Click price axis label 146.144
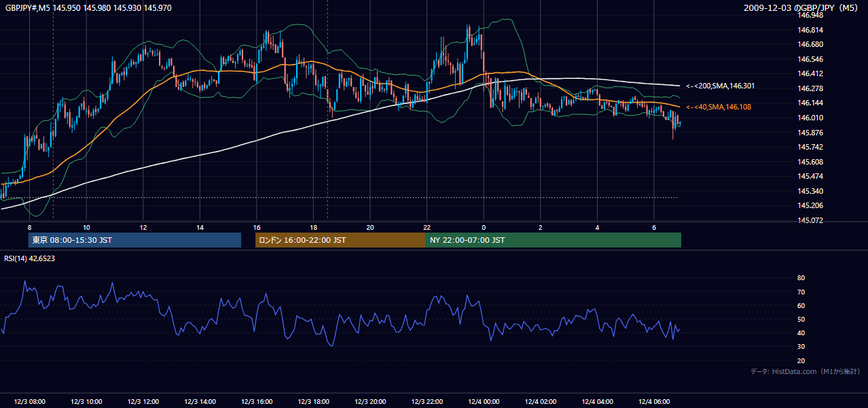The image size is (868, 408). (810, 103)
